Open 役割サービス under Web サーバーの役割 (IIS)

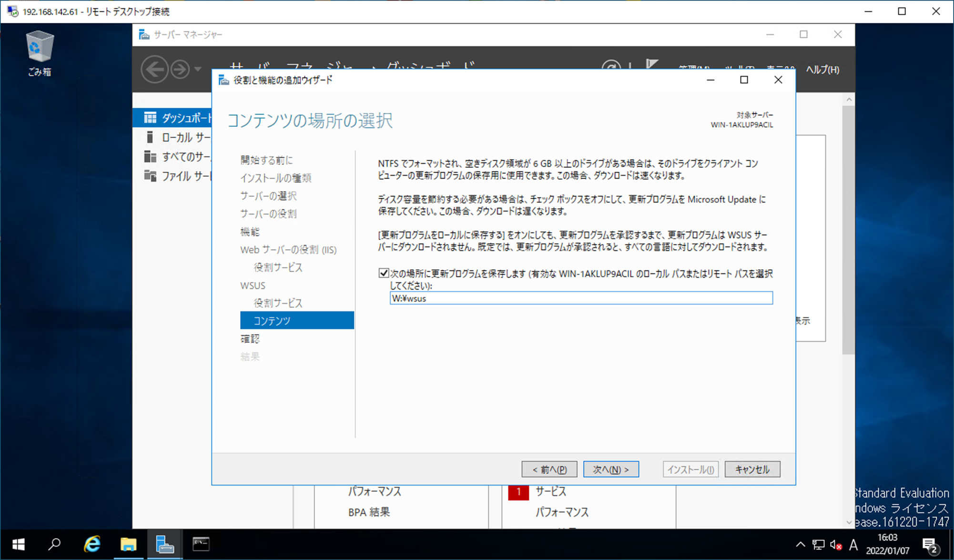point(278,267)
